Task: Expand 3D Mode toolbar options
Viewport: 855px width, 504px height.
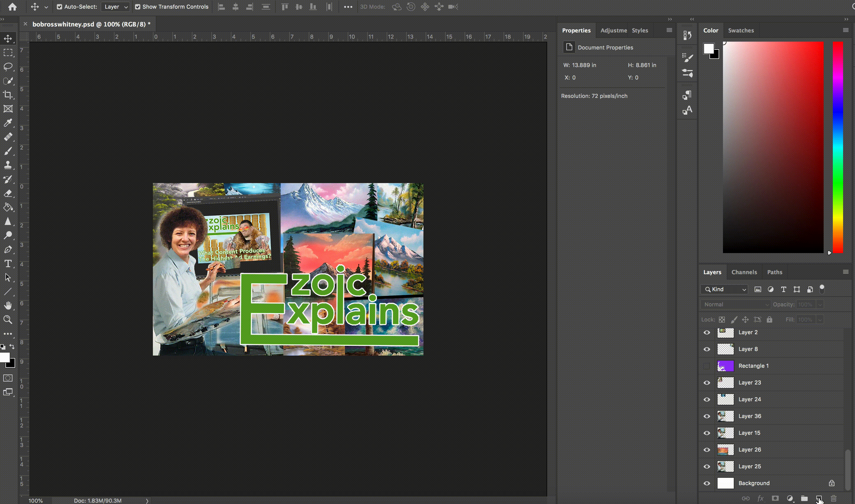Action: 348,6
